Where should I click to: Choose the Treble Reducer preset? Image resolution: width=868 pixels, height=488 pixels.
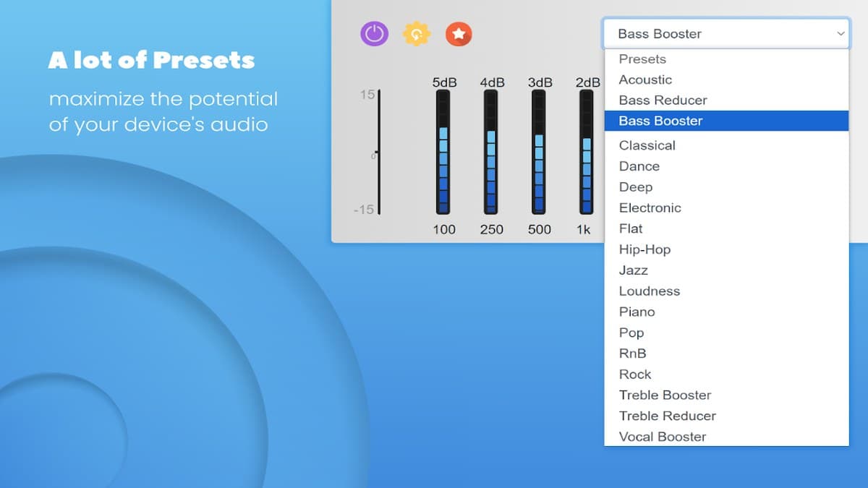coord(726,416)
